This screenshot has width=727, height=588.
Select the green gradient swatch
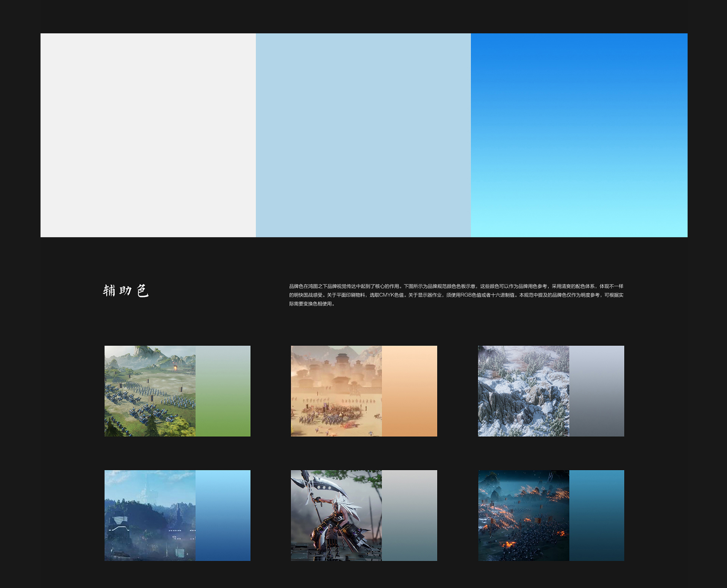tap(223, 391)
